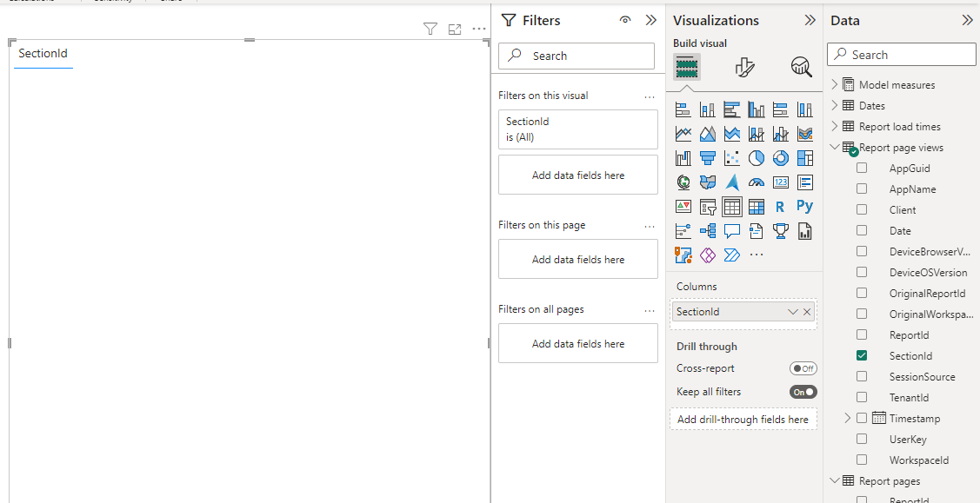Pick the Funnel chart visual
Screen dimensions: 980x503
pos(708,158)
